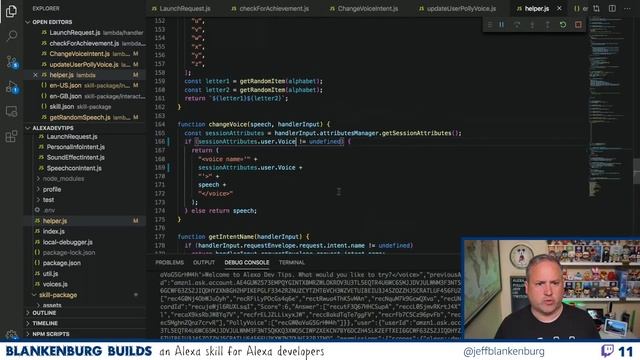Open package-lock.json in file tree
The width and height of the screenshot is (640, 360).
[x=69, y=253]
